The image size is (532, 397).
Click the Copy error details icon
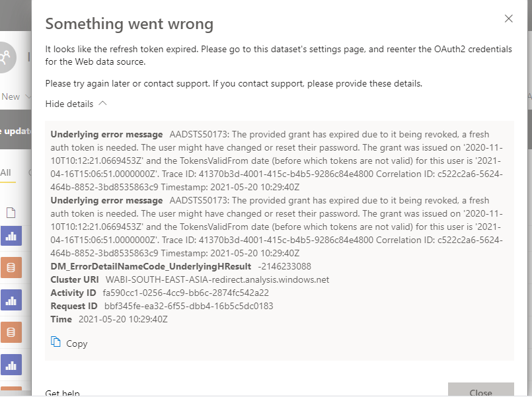click(56, 342)
